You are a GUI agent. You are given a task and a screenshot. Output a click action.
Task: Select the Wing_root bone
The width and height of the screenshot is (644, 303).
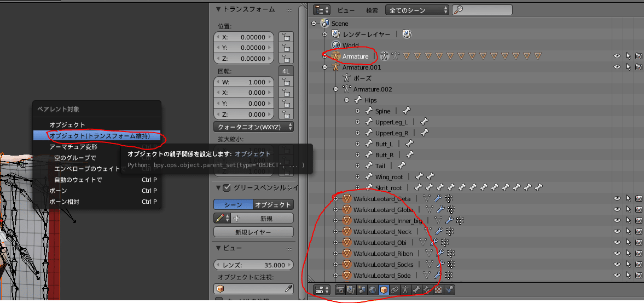tap(389, 177)
